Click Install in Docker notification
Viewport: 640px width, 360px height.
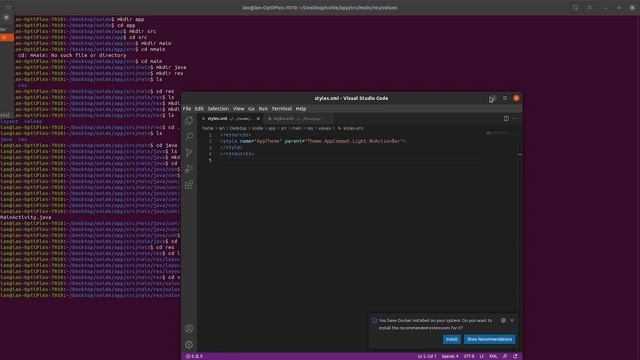coord(451,339)
